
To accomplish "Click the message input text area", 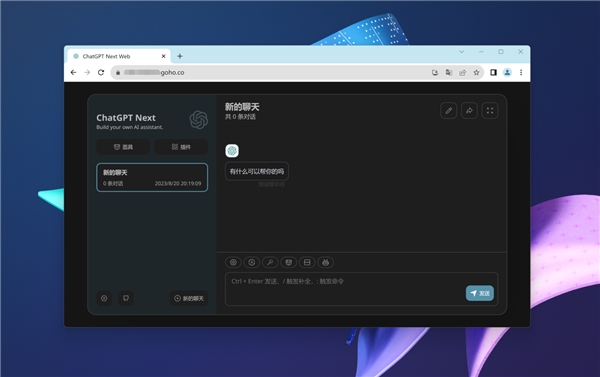I will click(361, 289).
